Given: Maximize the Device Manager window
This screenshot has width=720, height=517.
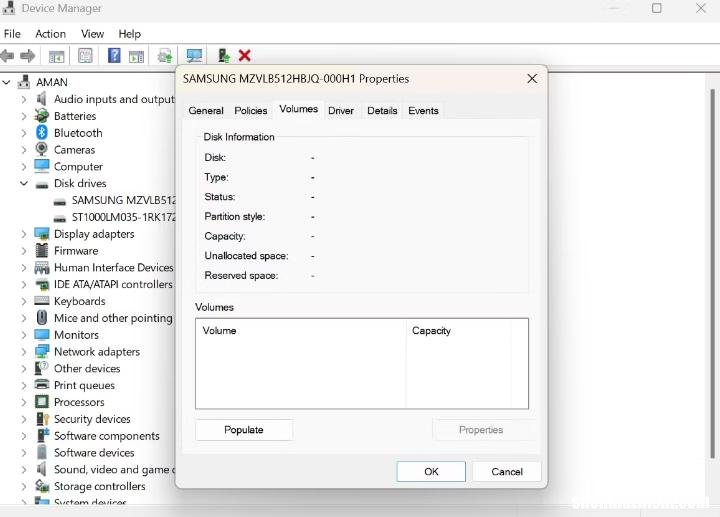Looking at the screenshot, I should tap(657, 8).
